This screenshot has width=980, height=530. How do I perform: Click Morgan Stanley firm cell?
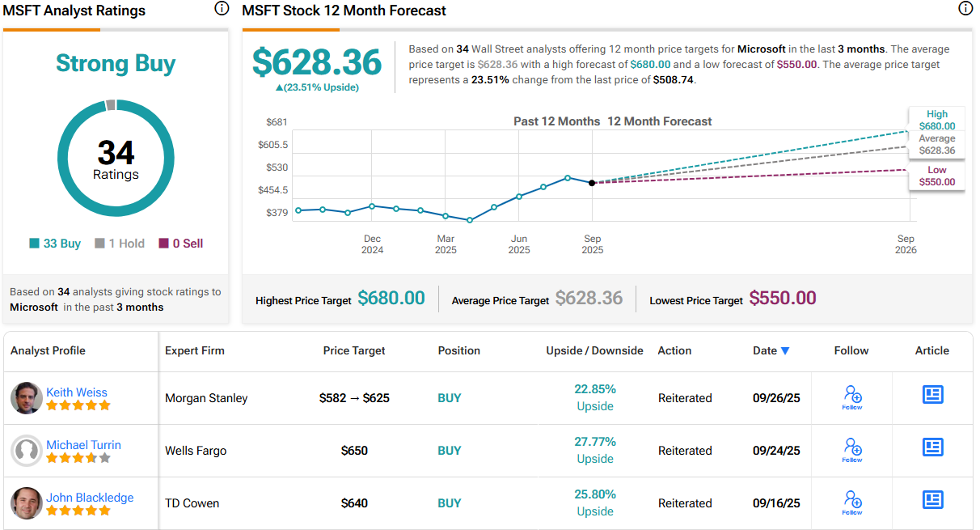206,398
